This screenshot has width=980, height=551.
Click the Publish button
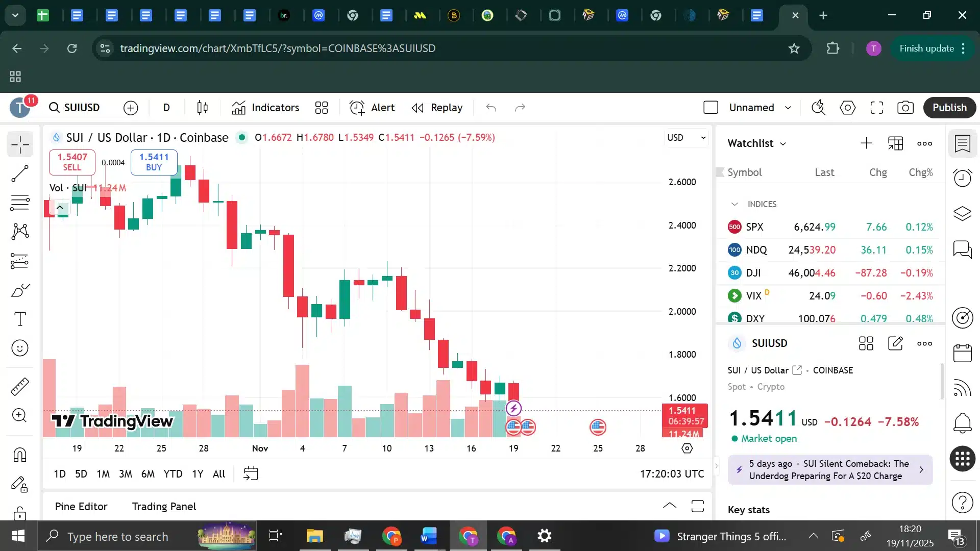[949, 108]
